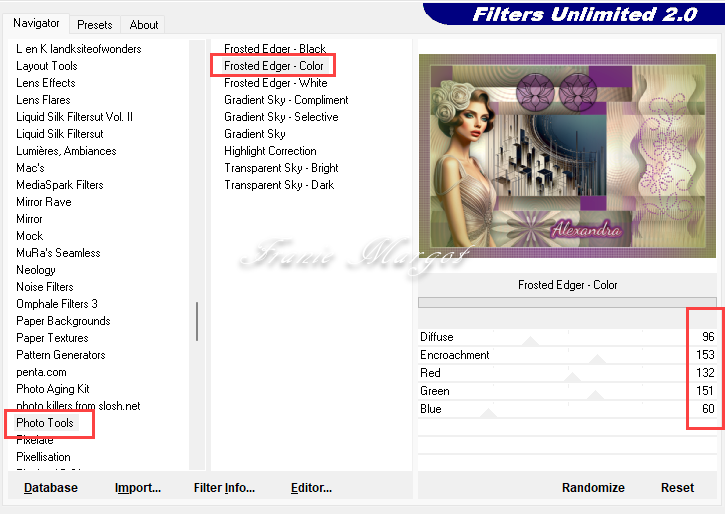Select the Lens Flares category
This screenshot has width=725, height=514.
point(43,100)
